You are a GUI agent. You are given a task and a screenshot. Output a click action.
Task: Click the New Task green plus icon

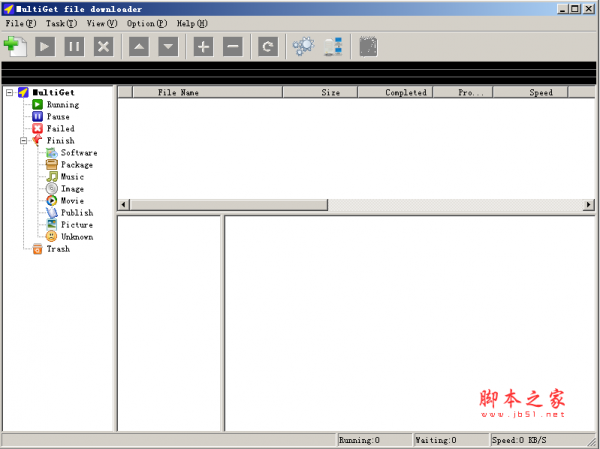tap(15, 47)
